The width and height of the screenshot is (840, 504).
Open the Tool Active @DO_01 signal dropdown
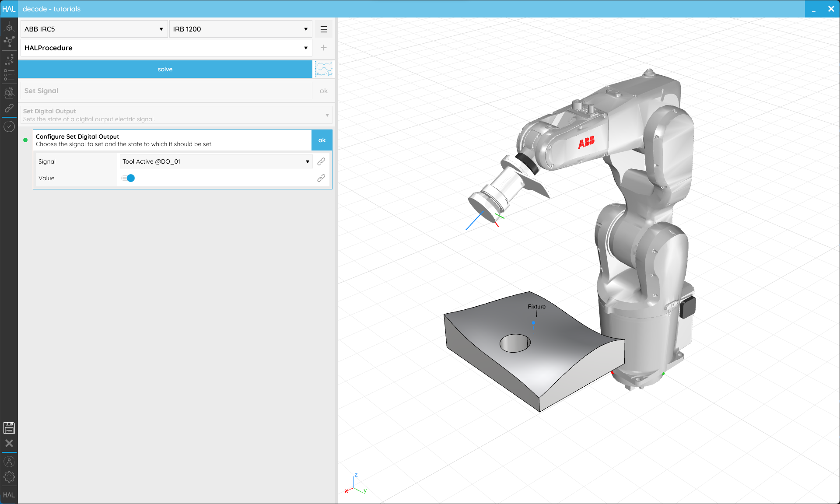pos(216,161)
